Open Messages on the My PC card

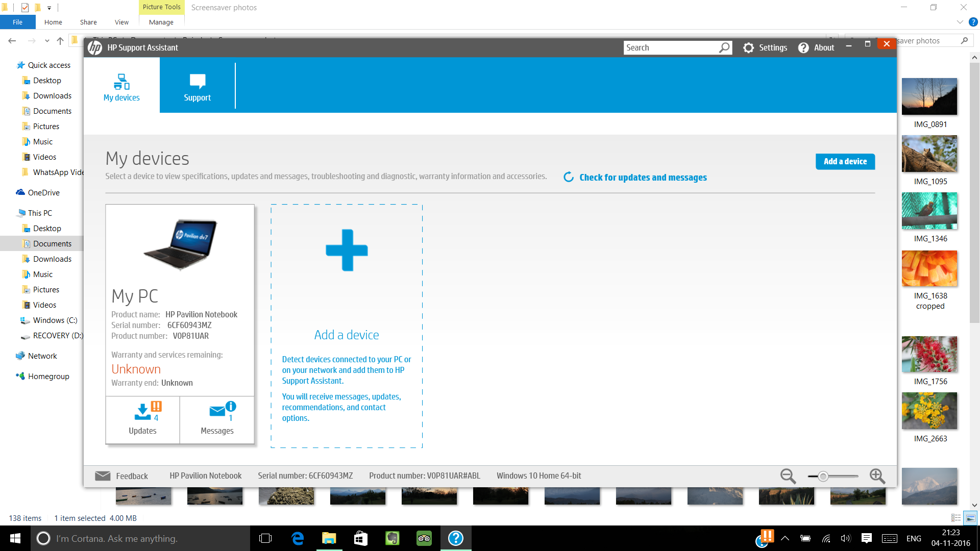[x=217, y=419]
